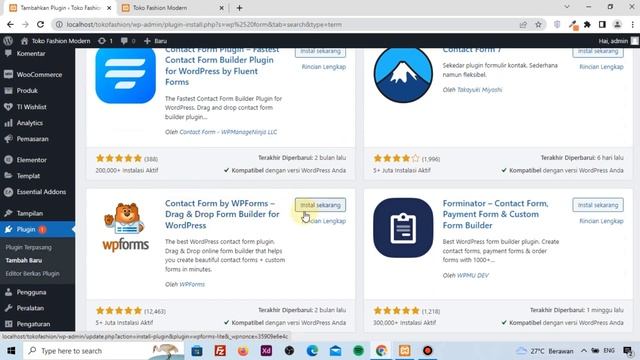Open Editor Berkas Plugin submenu
This screenshot has height=360, width=640.
click(33, 273)
